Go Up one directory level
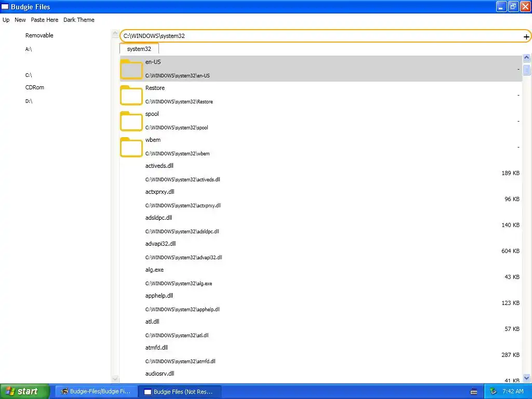Image resolution: width=532 pixels, height=399 pixels. click(6, 20)
